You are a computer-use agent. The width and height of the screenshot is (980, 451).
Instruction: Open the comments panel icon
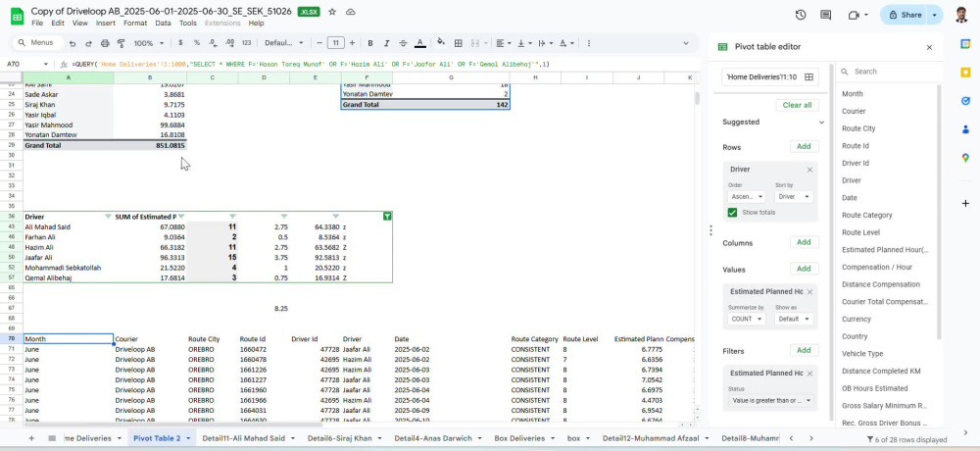click(x=825, y=15)
